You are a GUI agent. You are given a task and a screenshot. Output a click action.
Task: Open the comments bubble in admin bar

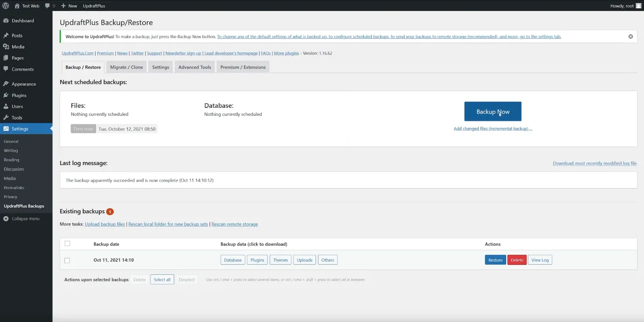pyautogui.click(x=47, y=6)
